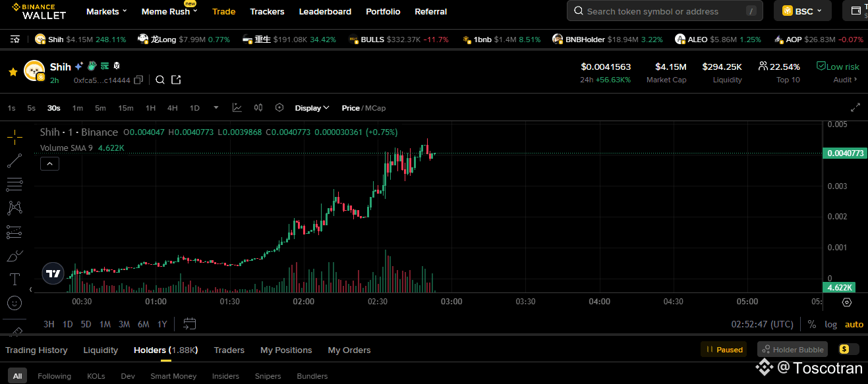Click the sparkle badge next to Shih

coord(78,67)
